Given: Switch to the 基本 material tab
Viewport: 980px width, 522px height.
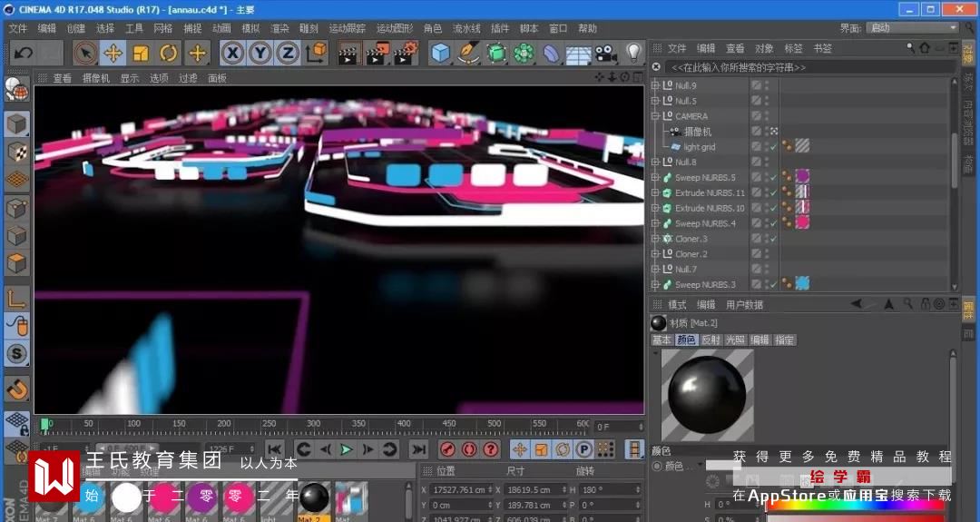Looking at the screenshot, I should point(661,340).
